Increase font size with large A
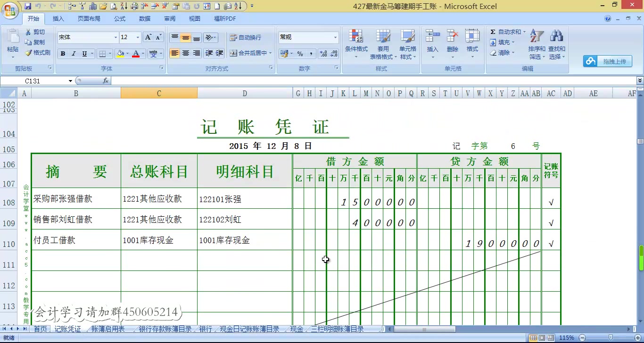This screenshot has height=343, width=644. click(x=148, y=37)
